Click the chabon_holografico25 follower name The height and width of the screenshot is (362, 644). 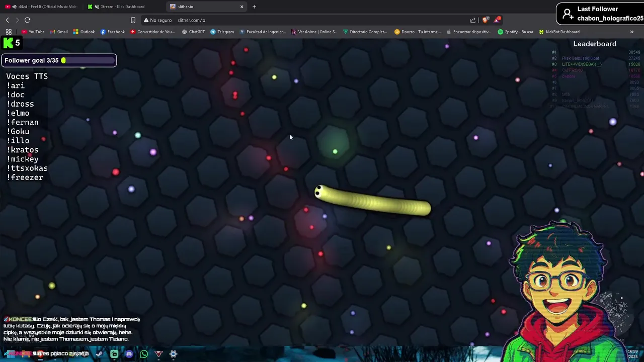[x=610, y=18]
